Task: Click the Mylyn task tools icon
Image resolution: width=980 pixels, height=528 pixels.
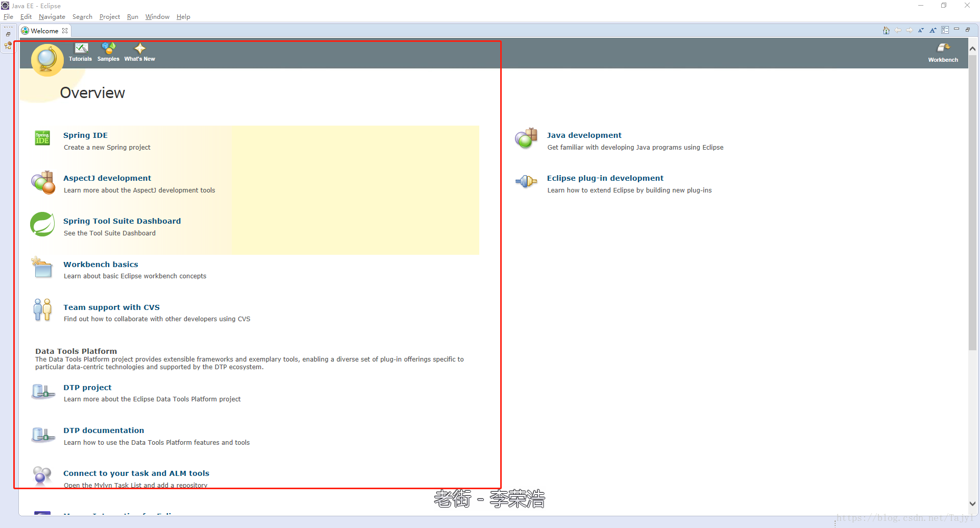Action: click(42, 475)
